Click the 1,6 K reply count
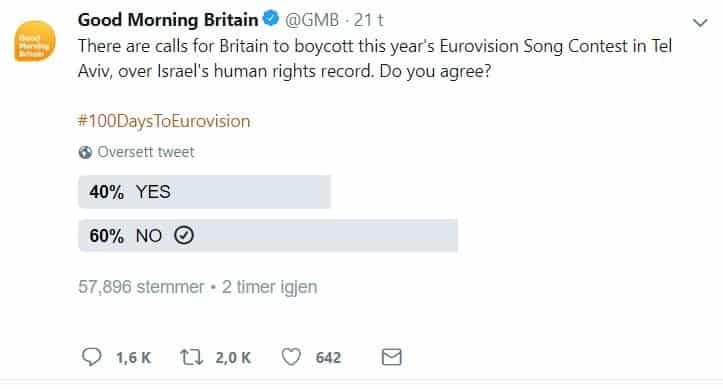The image size is (723, 389). [x=133, y=358]
